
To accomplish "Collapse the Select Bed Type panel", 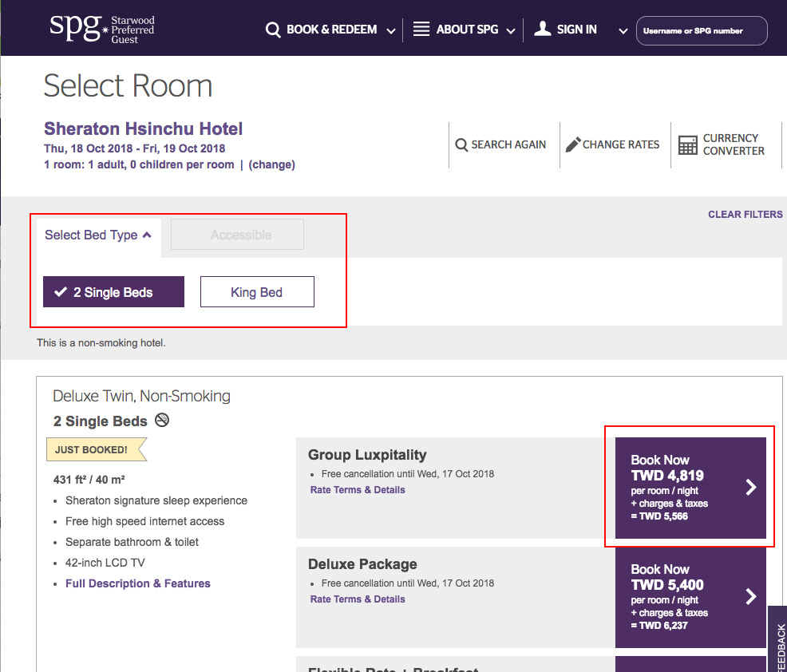I will [x=98, y=235].
